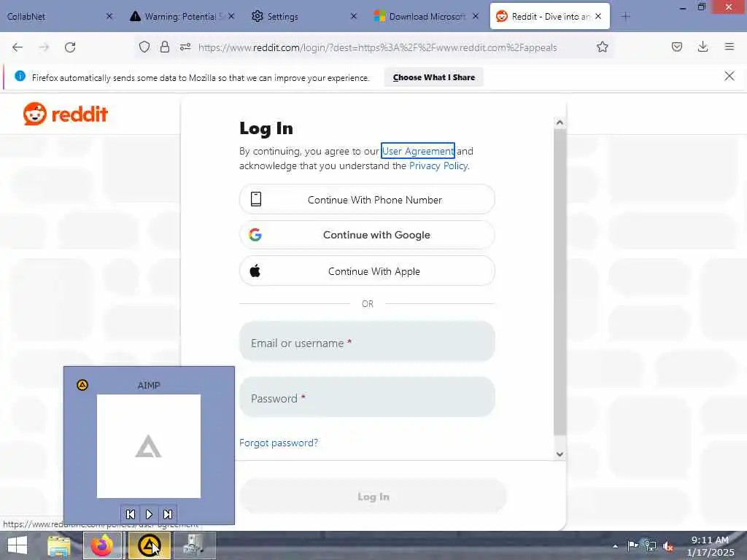747x560 pixels.
Task: Go back using the browser back arrow
Action: 18,47
